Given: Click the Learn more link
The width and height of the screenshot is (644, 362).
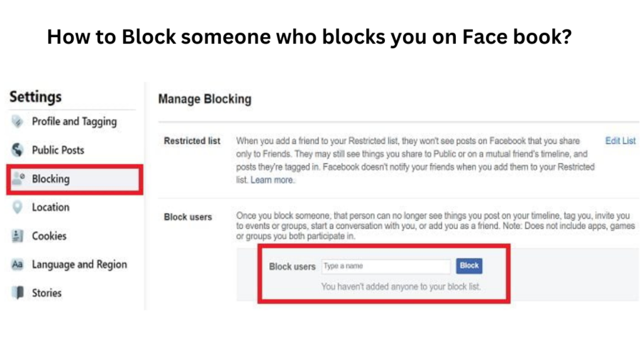Looking at the screenshot, I should [270, 180].
